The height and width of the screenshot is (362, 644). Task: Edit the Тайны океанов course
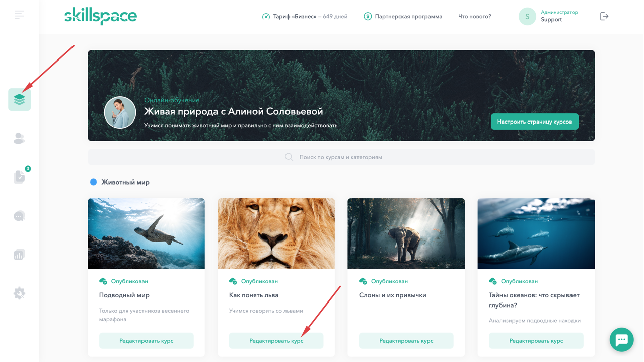[x=536, y=341]
